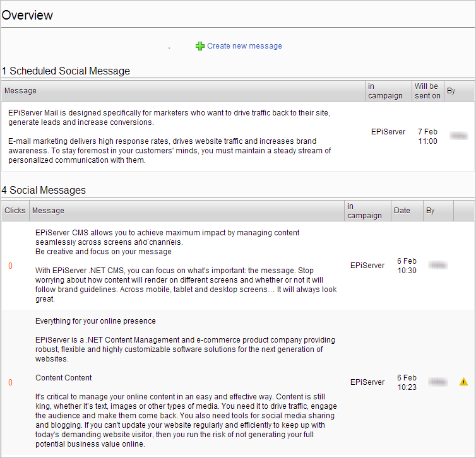
Task: Select EPiServer campaign in the scheduled message row
Action: (x=388, y=132)
